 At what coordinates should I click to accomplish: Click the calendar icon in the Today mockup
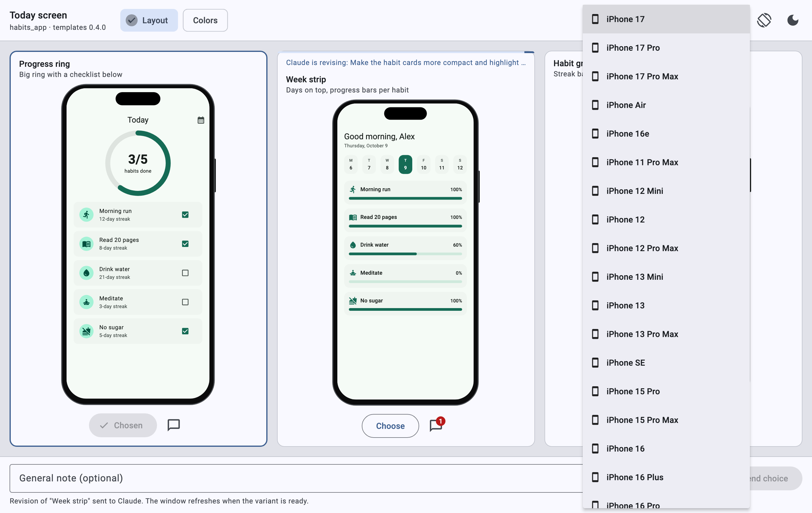(x=201, y=120)
